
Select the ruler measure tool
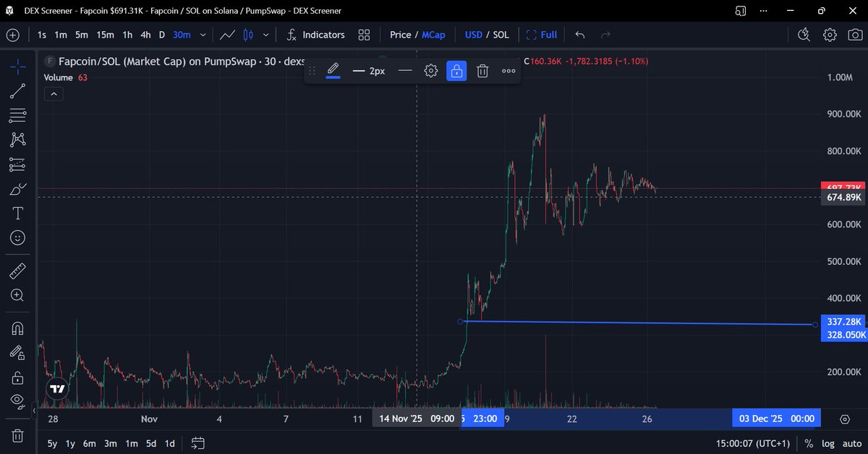17,272
